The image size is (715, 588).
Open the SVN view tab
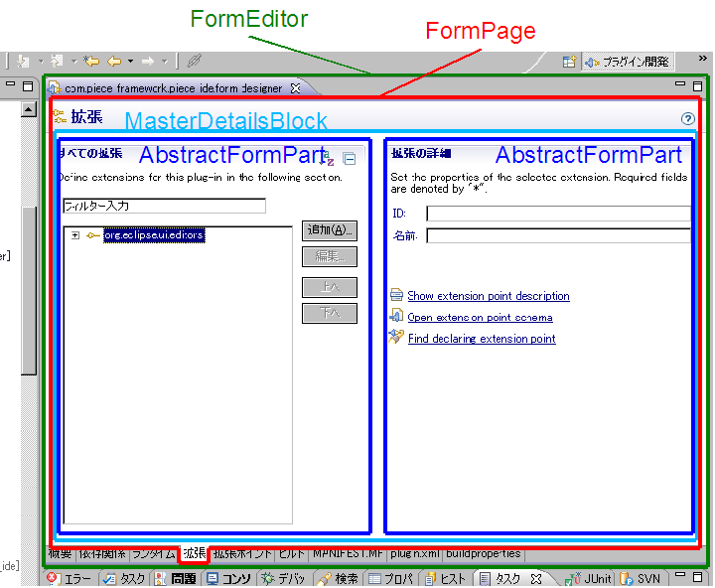[641, 579]
